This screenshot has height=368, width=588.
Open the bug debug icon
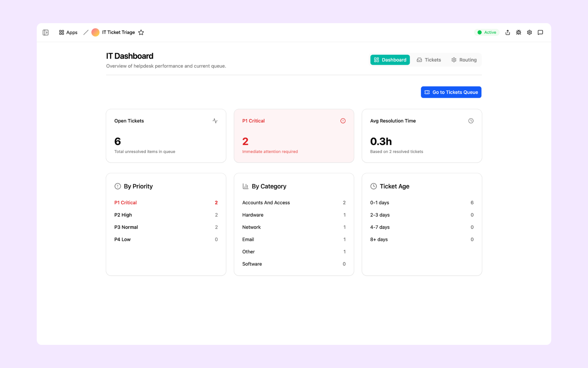[519, 32]
